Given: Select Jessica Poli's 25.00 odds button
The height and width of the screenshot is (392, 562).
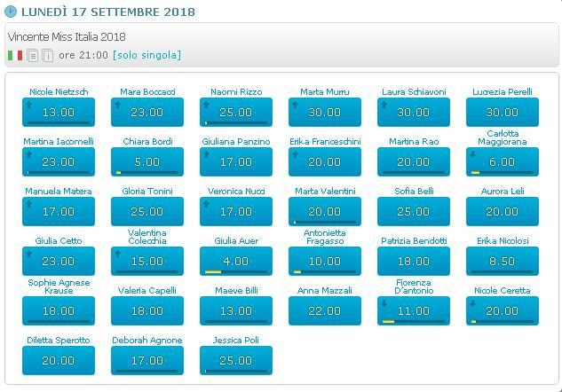Looking at the screenshot, I should coord(236,361).
